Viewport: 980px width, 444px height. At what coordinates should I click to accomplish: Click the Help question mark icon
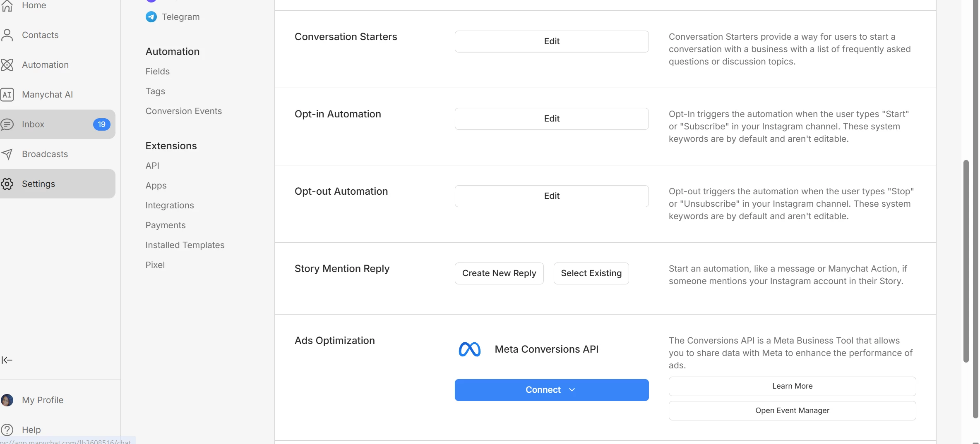pos(7,430)
